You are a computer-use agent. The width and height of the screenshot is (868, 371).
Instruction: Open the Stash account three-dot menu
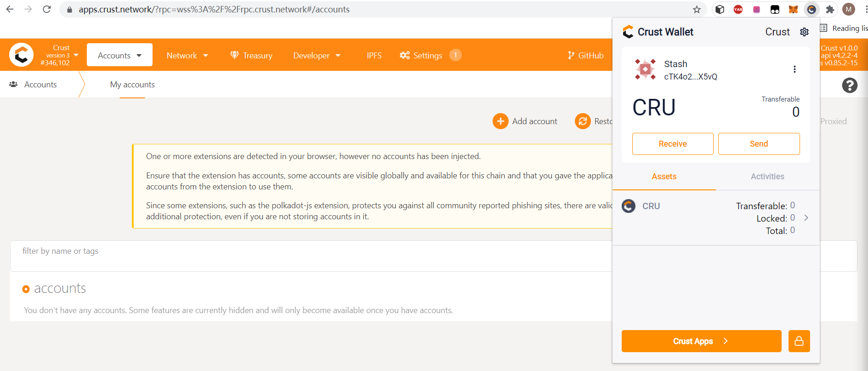point(794,69)
